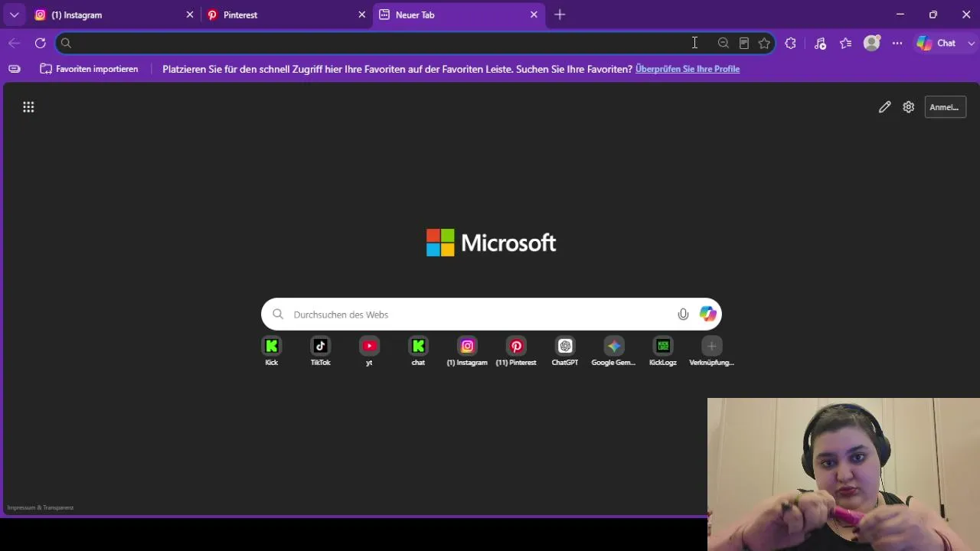Image resolution: width=980 pixels, height=551 pixels.
Task: Reload the page with the refresh icon
Action: (x=41, y=44)
